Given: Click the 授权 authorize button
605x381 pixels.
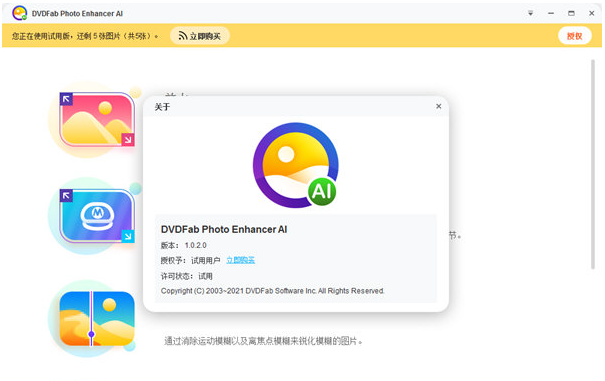Looking at the screenshot, I should (575, 36).
